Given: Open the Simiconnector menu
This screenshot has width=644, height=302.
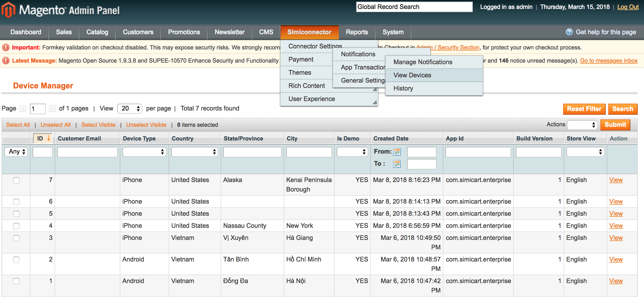Looking at the screenshot, I should (309, 32).
